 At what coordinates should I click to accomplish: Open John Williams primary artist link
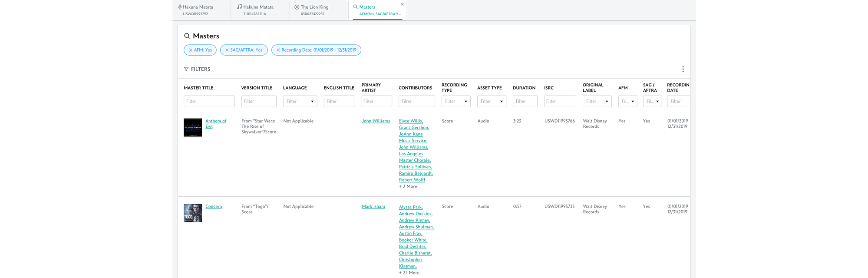pos(376,121)
